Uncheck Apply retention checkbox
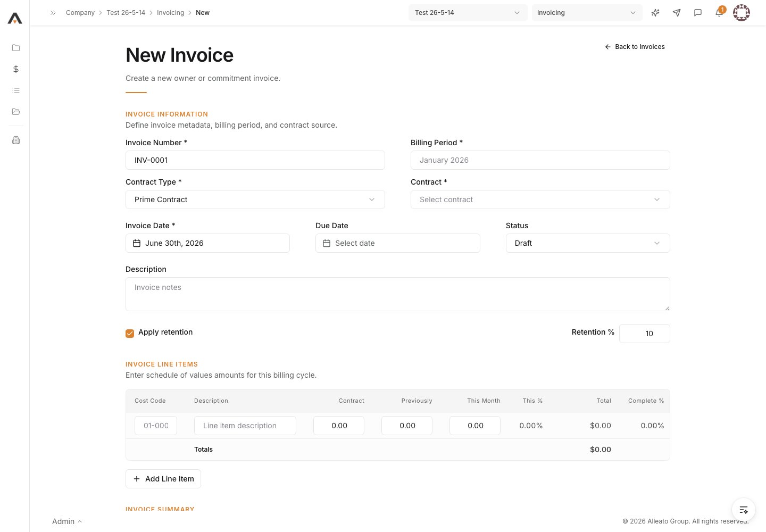Screen dimensions: 766x532 tap(130, 334)
